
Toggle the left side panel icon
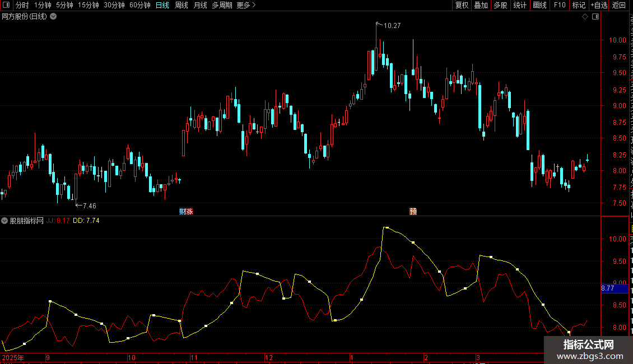[6, 5]
